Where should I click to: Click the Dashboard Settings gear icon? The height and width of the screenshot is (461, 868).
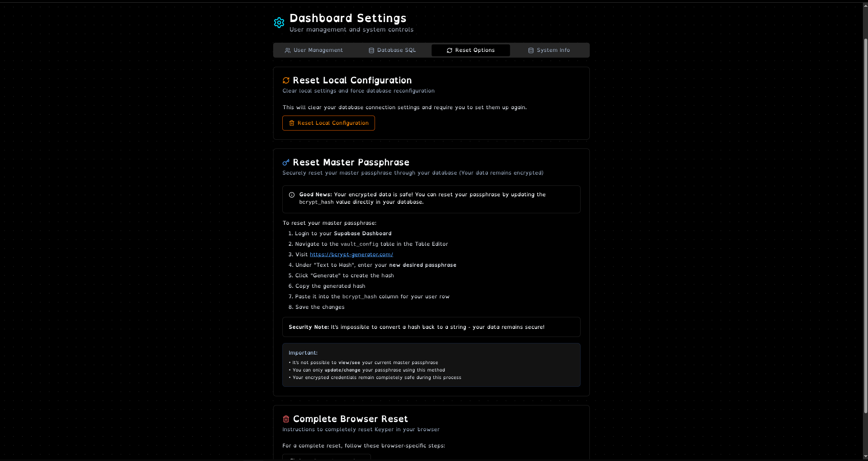[x=279, y=23]
